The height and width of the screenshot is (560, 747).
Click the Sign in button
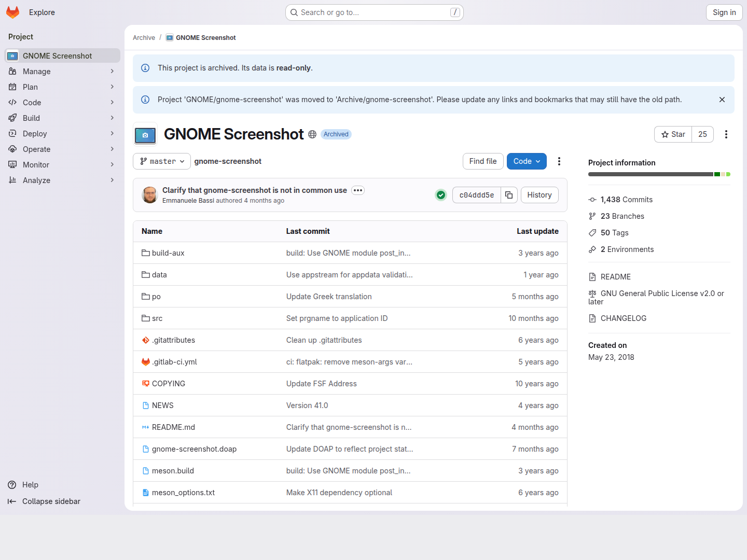[724, 12]
